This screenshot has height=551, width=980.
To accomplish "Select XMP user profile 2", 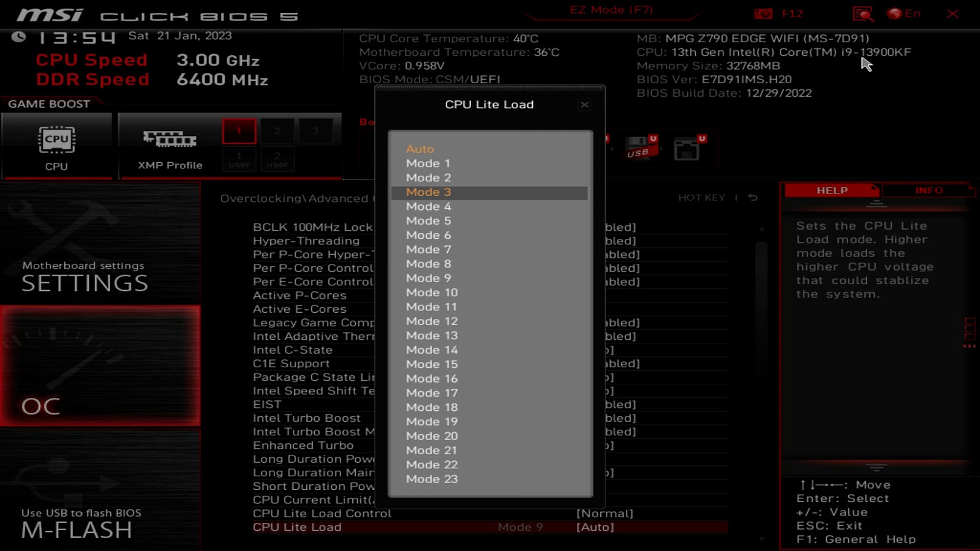I will (x=277, y=160).
